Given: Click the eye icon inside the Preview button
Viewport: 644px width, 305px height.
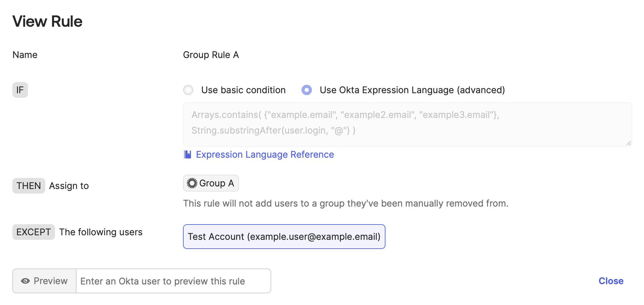Looking at the screenshot, I should (26, 281).
